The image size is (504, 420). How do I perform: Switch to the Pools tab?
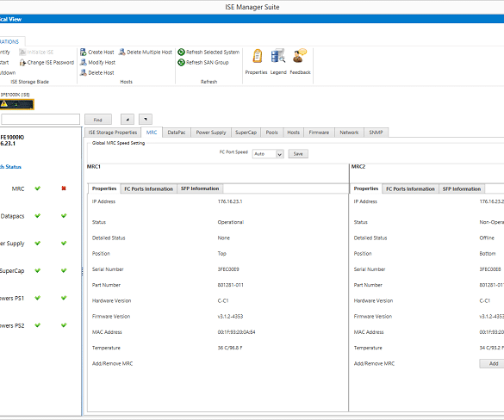point(271,133)
